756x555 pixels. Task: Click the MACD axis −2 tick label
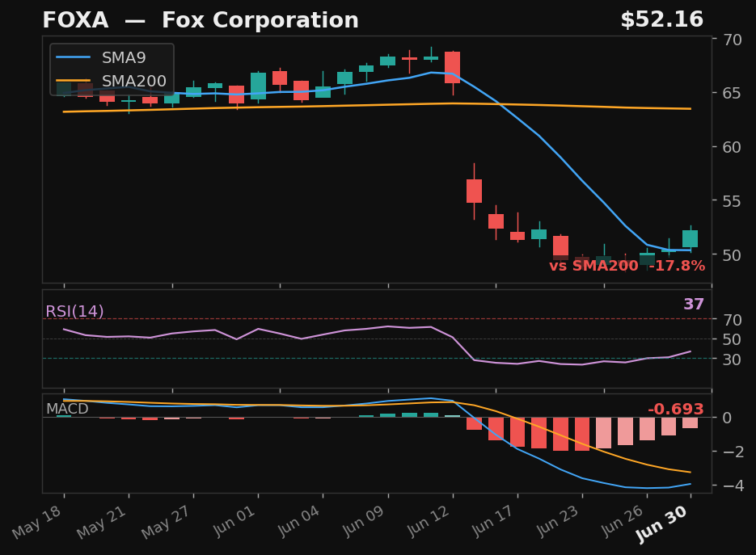(x=733, y=452)
